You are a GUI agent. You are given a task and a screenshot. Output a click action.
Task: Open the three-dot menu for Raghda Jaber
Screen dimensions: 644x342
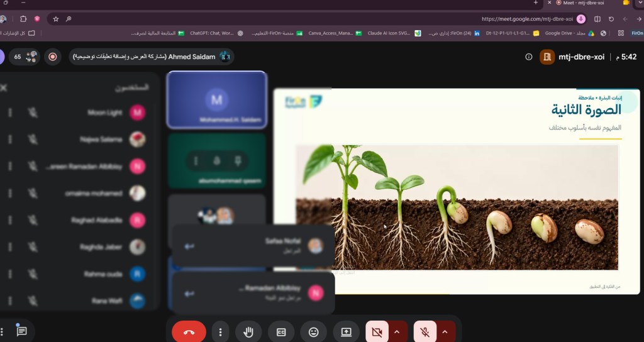[x=10, y=247]
